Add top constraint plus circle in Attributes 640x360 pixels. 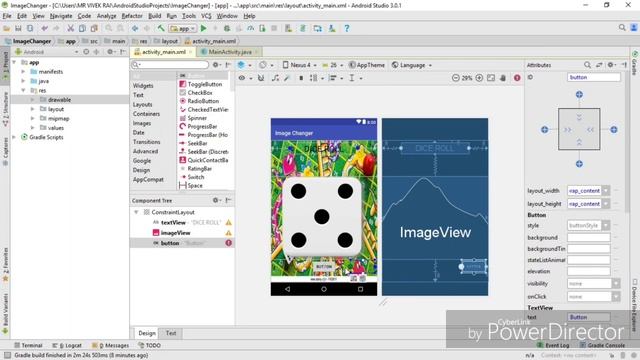(x=579, y=94)
